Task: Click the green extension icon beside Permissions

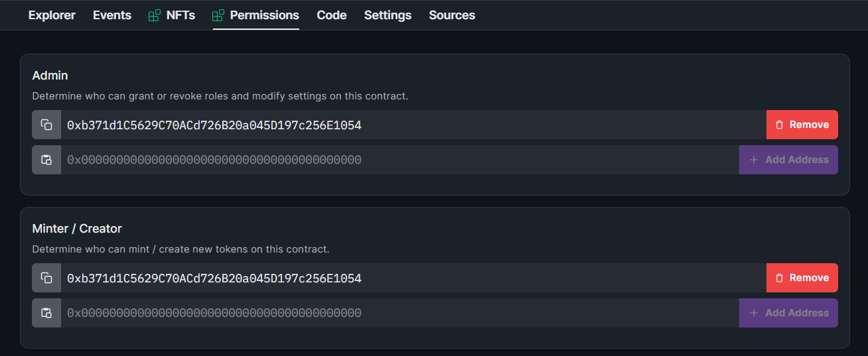Action: (x=218, y=15)
